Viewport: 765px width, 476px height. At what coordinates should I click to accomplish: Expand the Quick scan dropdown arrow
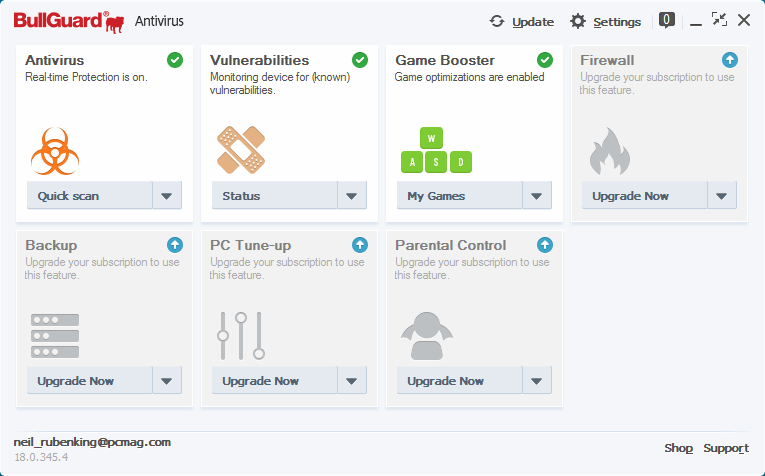pyautogui.click(x=167, y=196)
